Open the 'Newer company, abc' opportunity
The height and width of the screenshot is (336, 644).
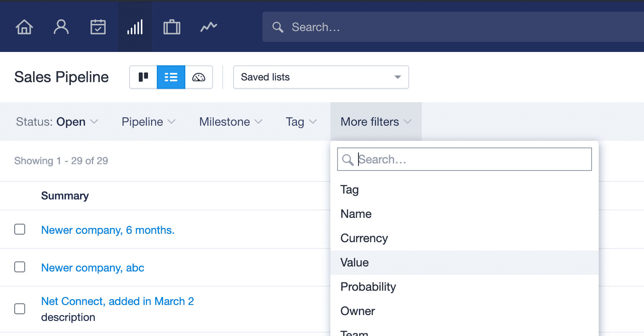pyautogui.click(x=93, y=268)
